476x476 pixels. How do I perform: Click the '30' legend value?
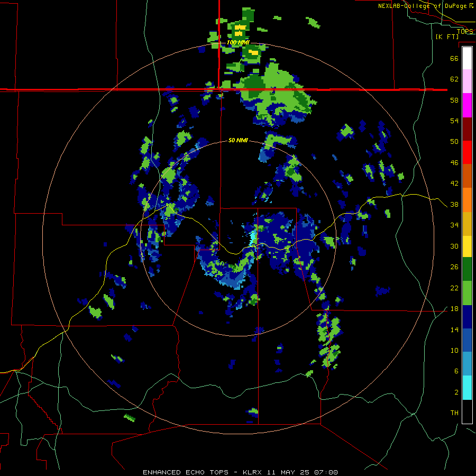tap(454, 246)
